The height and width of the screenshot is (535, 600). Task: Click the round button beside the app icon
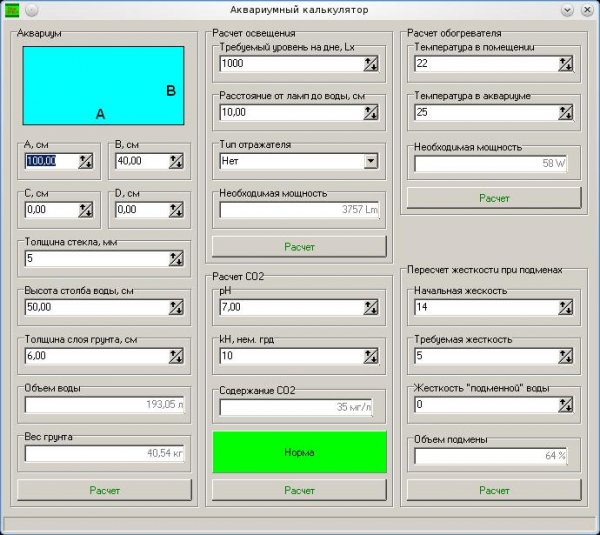coord(32,10)
